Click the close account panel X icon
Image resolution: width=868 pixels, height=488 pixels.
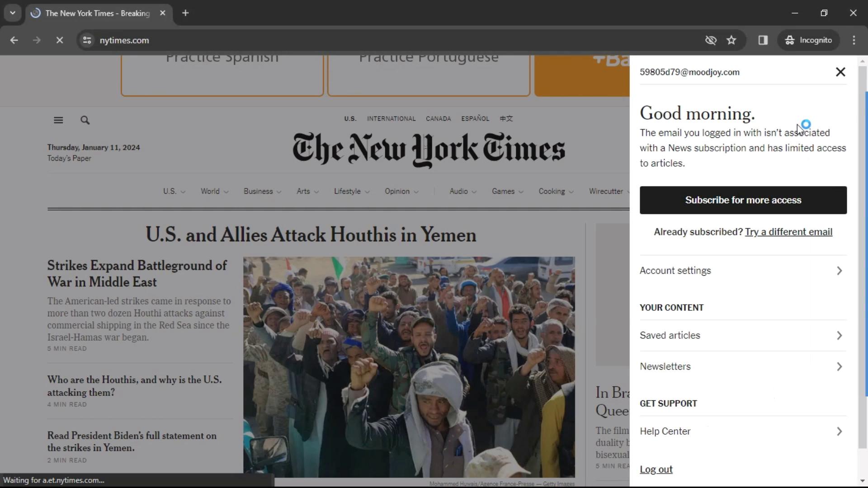pyautogui.click(x=840, y=71)
